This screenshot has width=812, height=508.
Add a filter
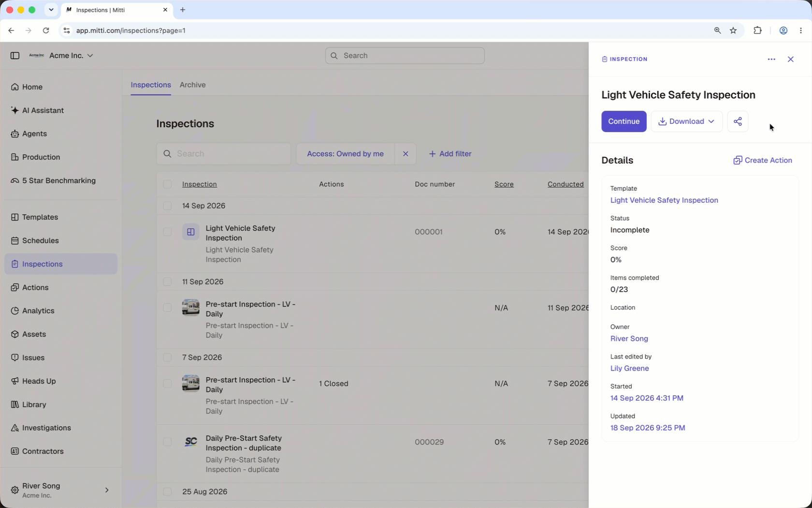(x=450, y=154)
